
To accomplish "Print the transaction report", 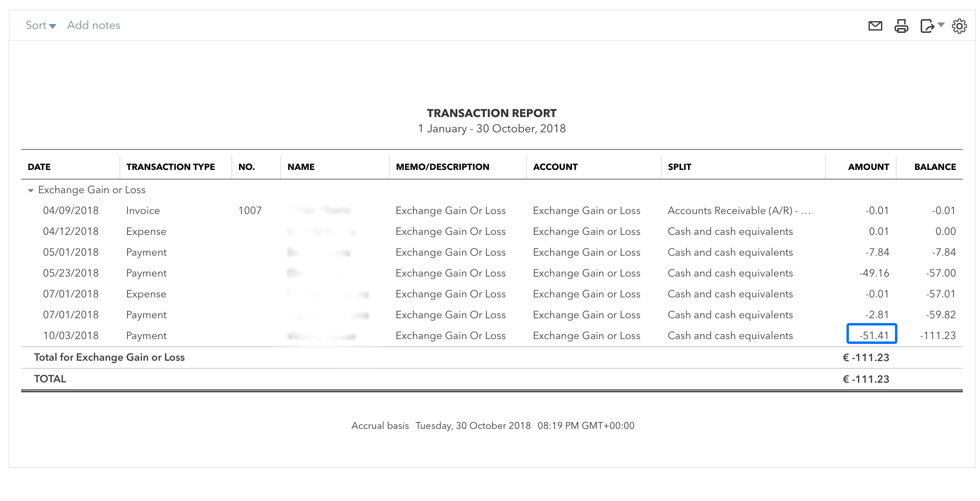I will tap(901, 26).
